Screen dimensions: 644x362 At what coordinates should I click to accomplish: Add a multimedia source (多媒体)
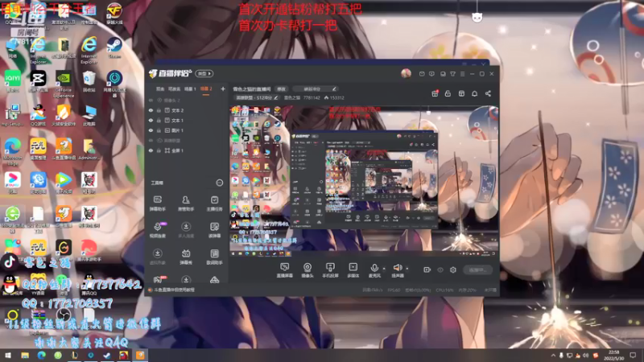tap(353, 270)
